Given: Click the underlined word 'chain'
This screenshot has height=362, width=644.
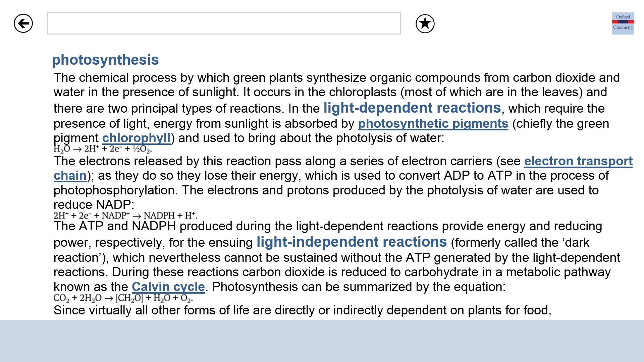Looking at the screenshot, I should [70, 176].
